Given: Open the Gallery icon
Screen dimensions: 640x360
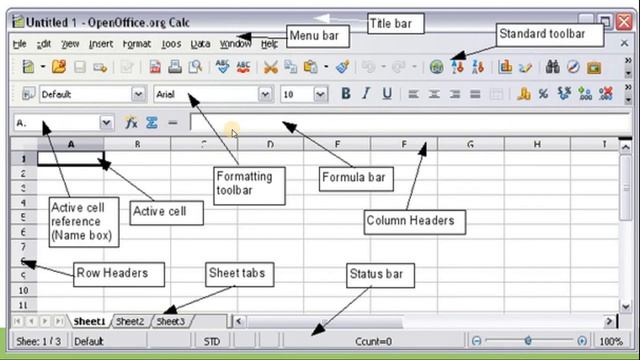Looking at the screenshot, I should 594,67.
